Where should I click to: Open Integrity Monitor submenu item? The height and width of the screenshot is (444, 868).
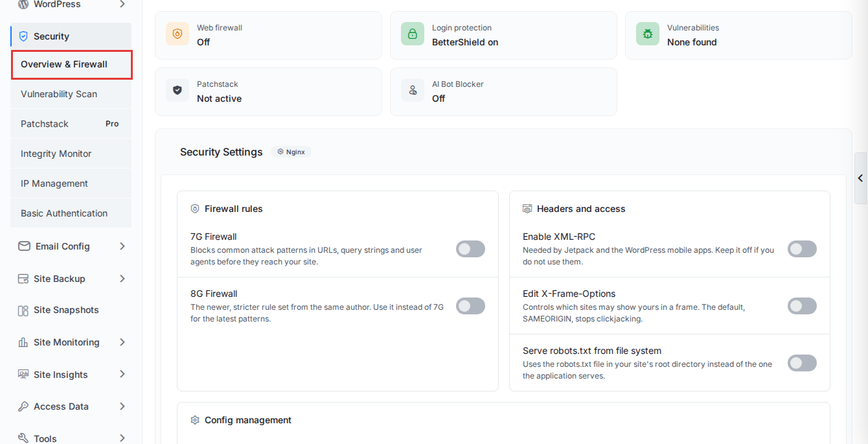(71, 154)
